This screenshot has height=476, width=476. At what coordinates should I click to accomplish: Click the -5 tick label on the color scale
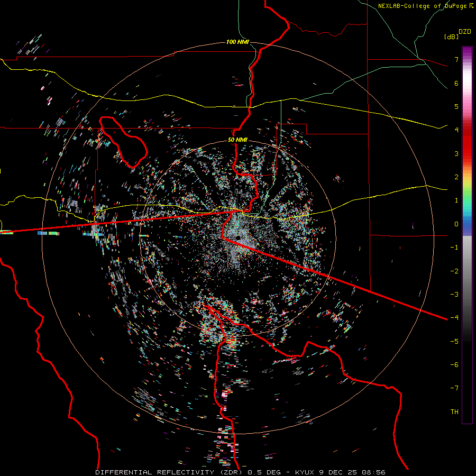[454, 342]
